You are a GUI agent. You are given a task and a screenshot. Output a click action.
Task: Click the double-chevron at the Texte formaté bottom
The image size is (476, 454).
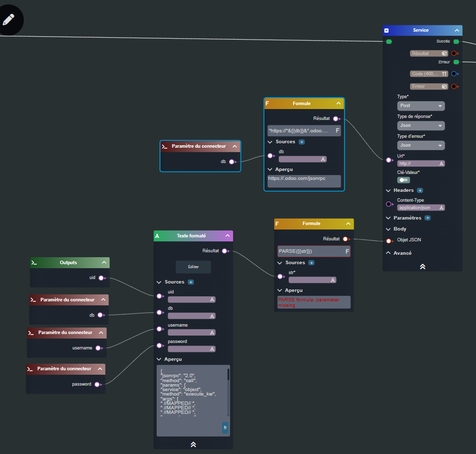pyautogui.click(x=193, y=444)
